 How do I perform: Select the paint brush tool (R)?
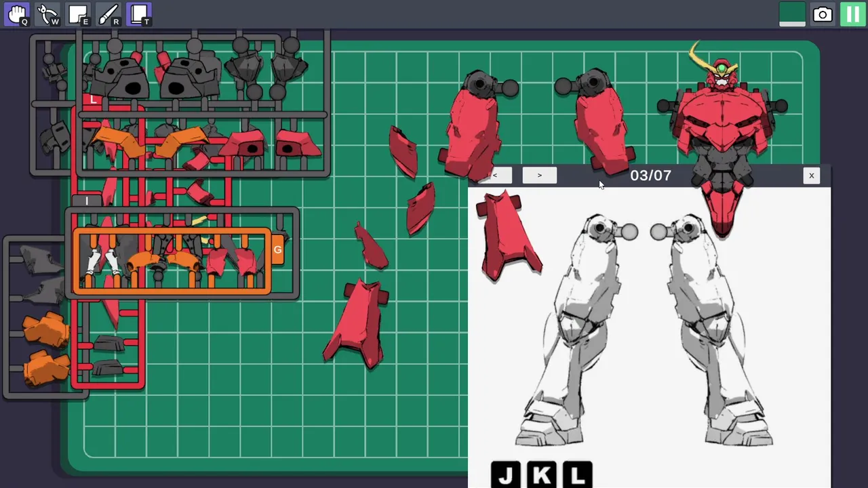[x=108, y=14]
